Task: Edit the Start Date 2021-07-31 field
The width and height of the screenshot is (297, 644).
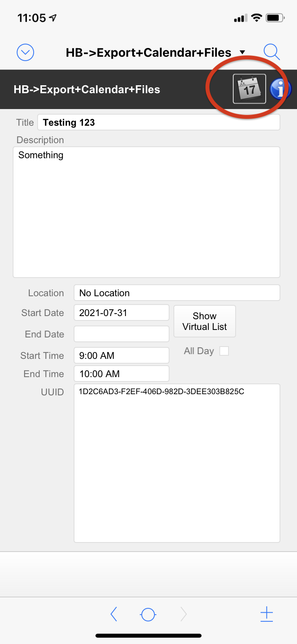Action: (x=121, y=312)
